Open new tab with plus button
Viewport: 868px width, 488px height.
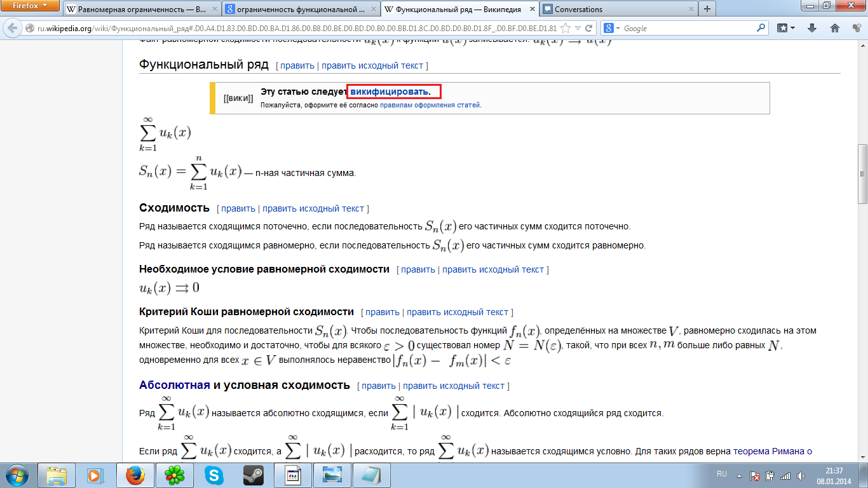(707, 9)
